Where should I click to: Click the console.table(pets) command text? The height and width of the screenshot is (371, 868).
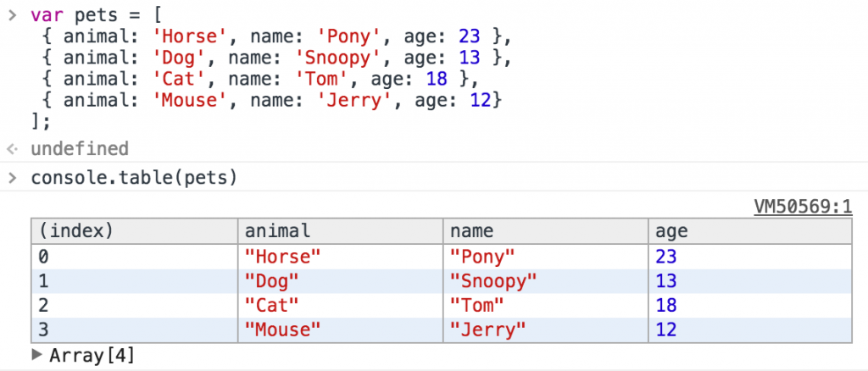pos(133,178)
